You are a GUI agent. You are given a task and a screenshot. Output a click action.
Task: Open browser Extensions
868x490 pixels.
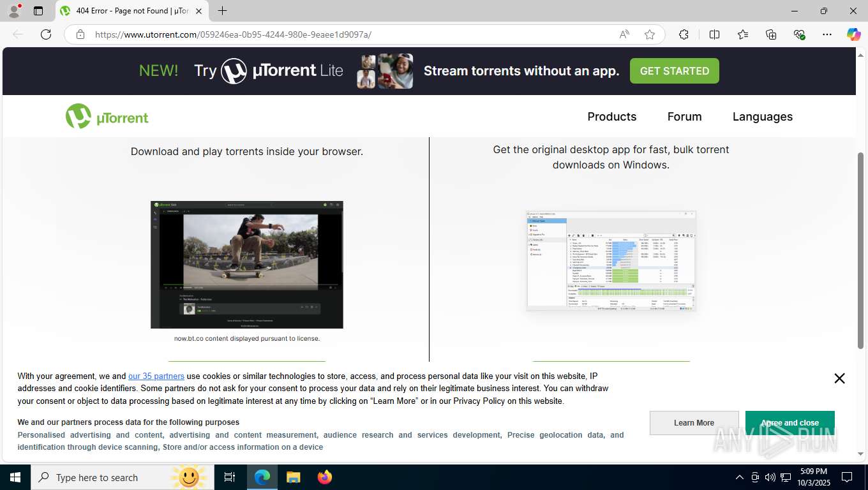[x=684, y=34]
